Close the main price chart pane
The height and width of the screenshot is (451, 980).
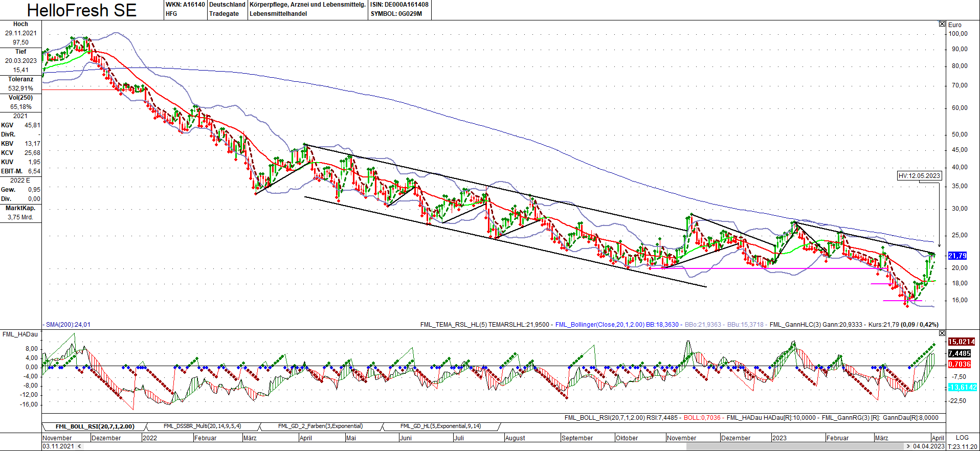pyautogui.click(x=942, y=24)
